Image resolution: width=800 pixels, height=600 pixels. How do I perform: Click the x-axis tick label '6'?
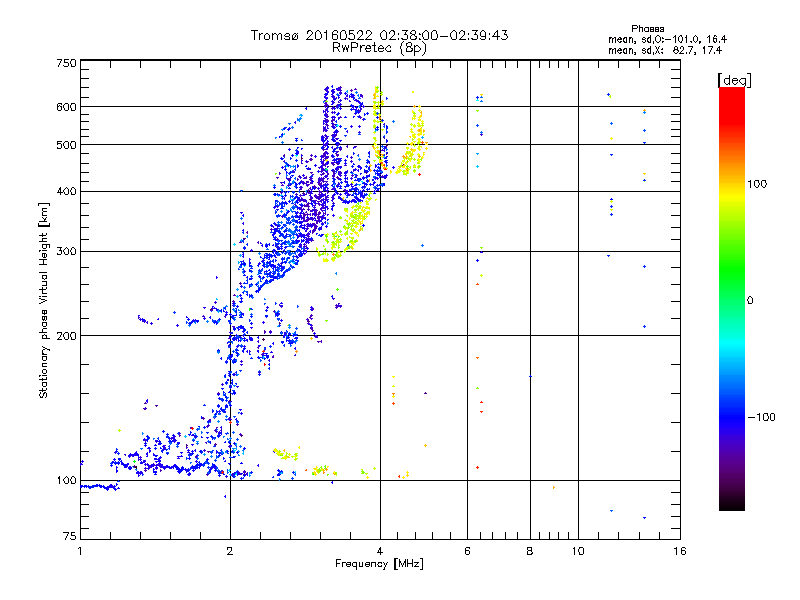coord(467,551)
